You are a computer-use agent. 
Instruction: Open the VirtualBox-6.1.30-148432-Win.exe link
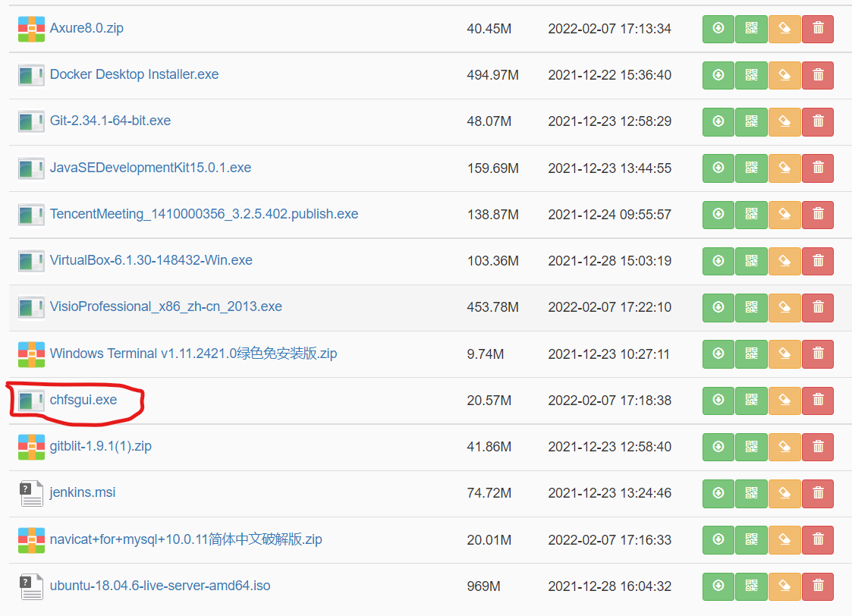click(x=151, y=260)
